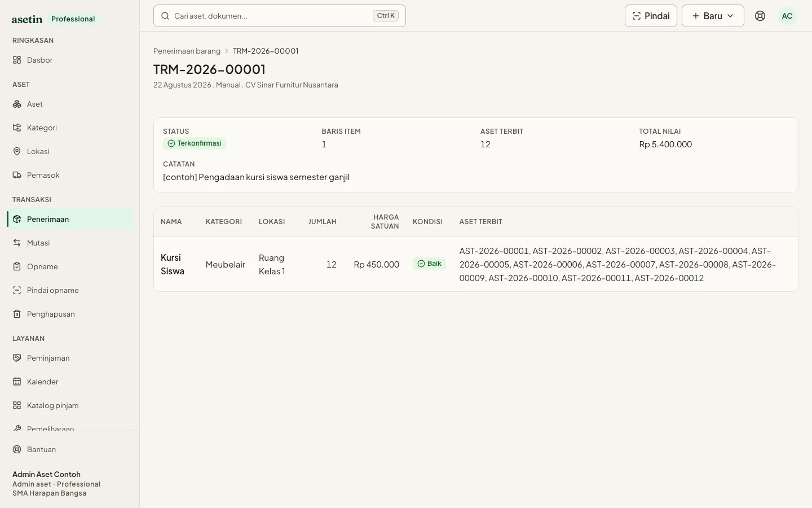Open Bantuan help link in sidebar
Screen dimensions: 812x508
pos(69,449)
